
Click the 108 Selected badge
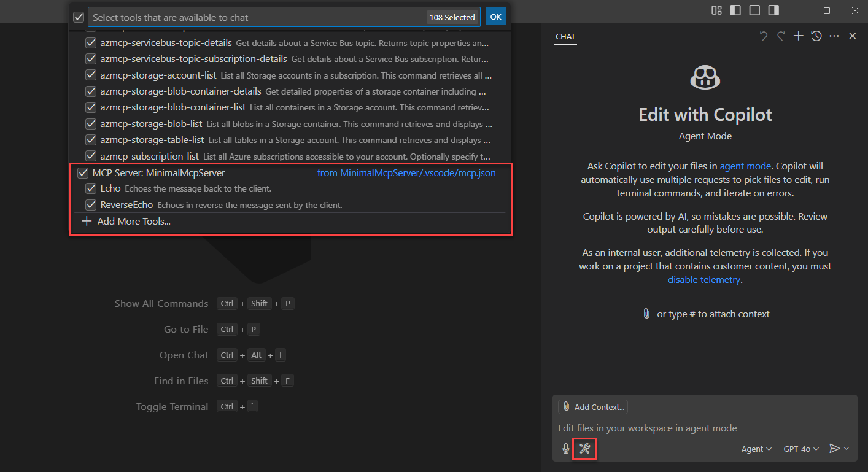pyautogui.click(x=452, y=17)
